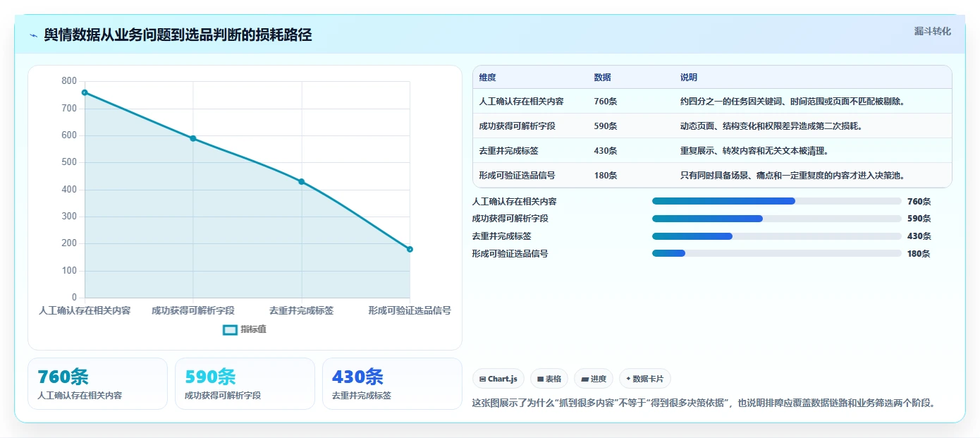980x438 pixels.
Task: Click the chart data point at 760
Action: point(85,92)
